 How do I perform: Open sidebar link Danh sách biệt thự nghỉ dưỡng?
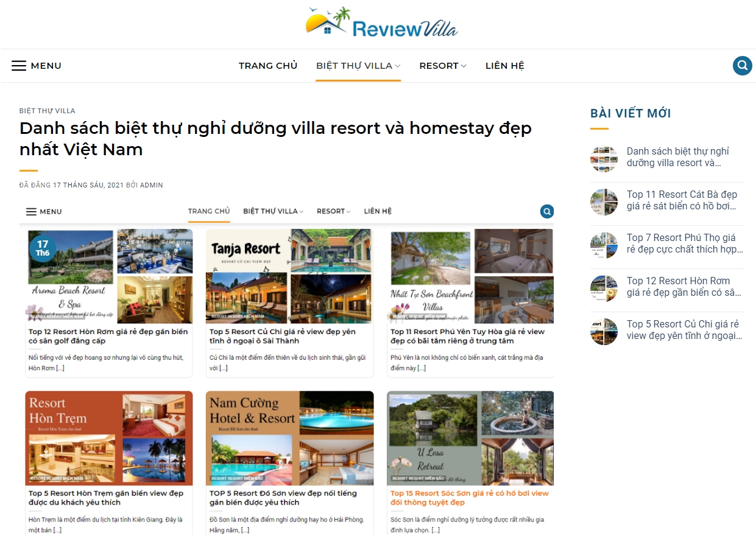click(678, 157)
